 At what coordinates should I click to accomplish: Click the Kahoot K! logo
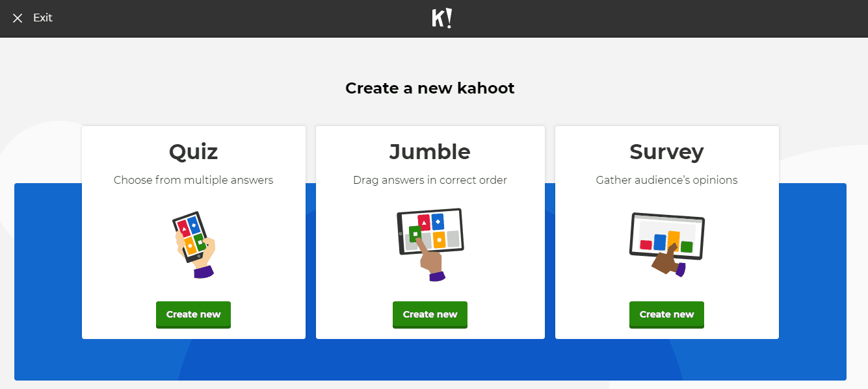point(441,18)
